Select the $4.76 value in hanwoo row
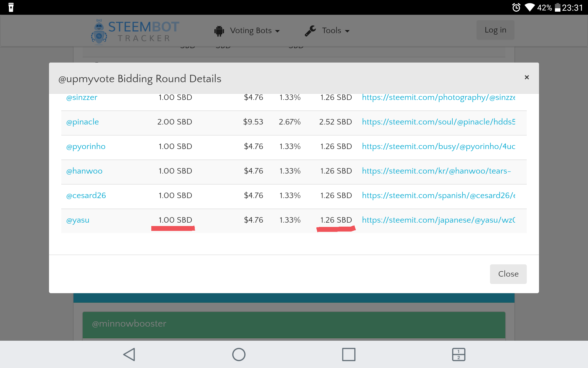 (x=254, y=171)
